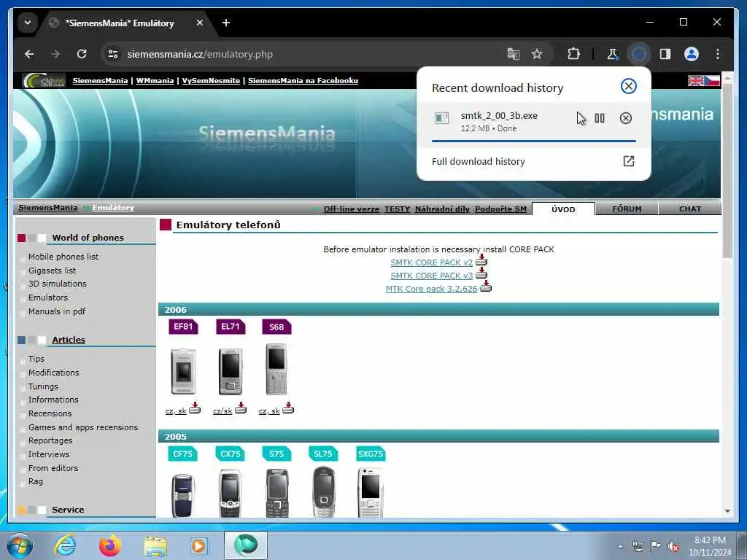Image resolution: width=747 pixels, height=560 pixels.
Task: Translate this page icon
Action: point(513,54)
